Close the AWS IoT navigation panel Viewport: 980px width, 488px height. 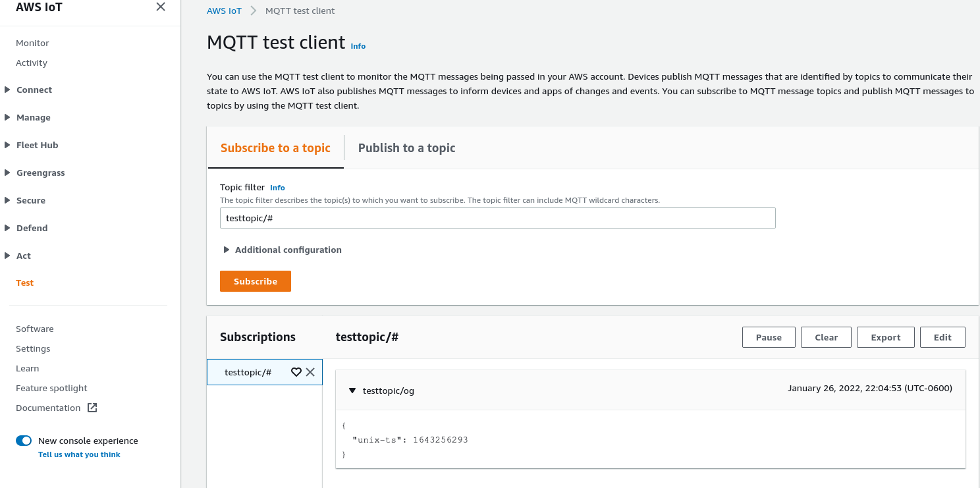pos(161,7)
